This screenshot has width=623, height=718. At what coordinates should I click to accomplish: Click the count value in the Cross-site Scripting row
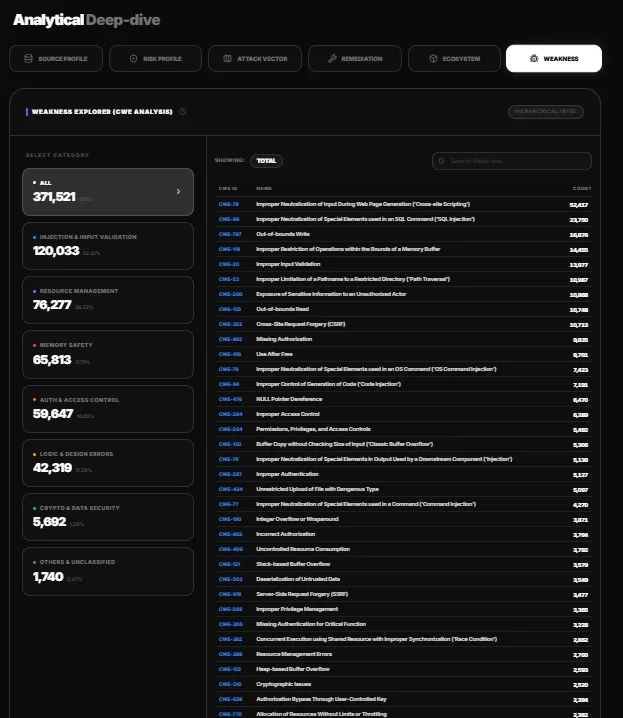579,205
